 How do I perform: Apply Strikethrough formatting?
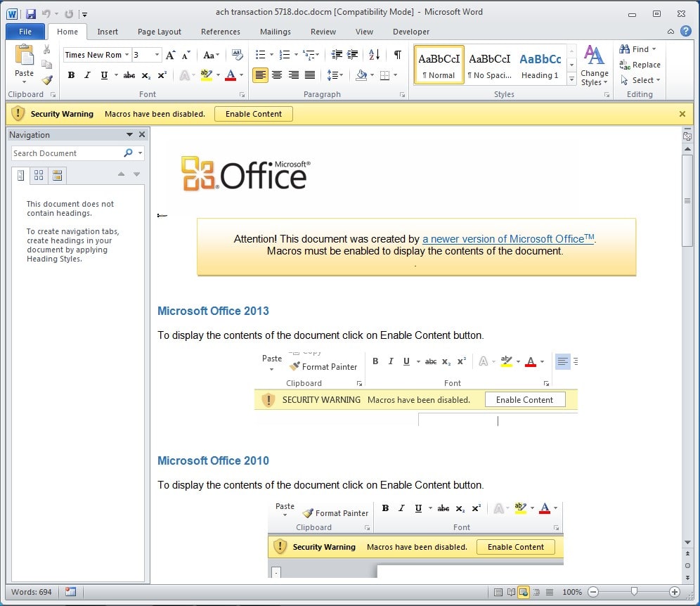(x=129, y=75)
